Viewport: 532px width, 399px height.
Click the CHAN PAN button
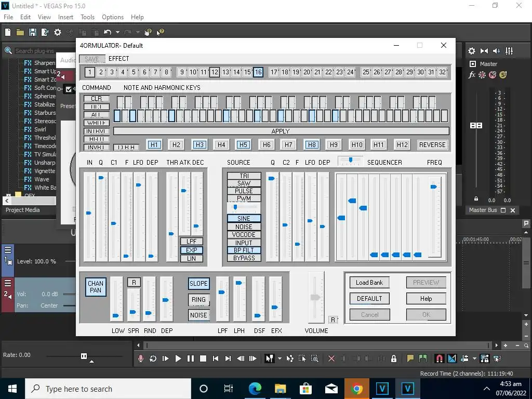click(96, 287)
